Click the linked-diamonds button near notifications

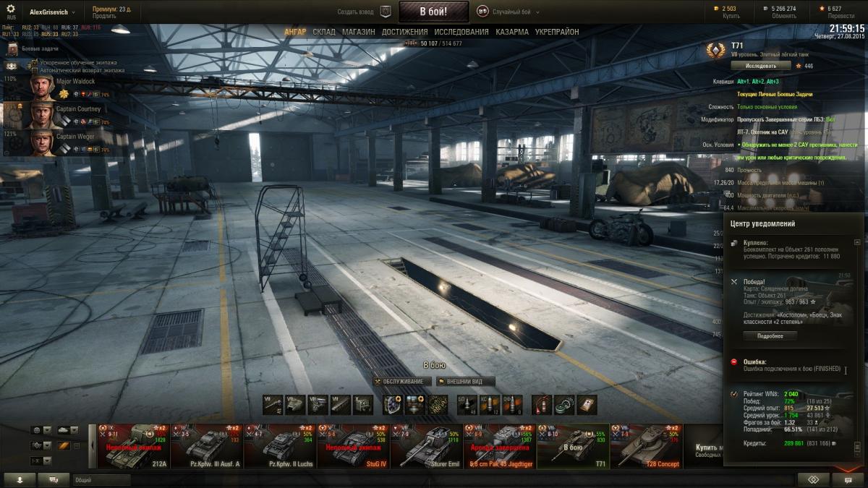pyautogui.click(x=814, y=479)
